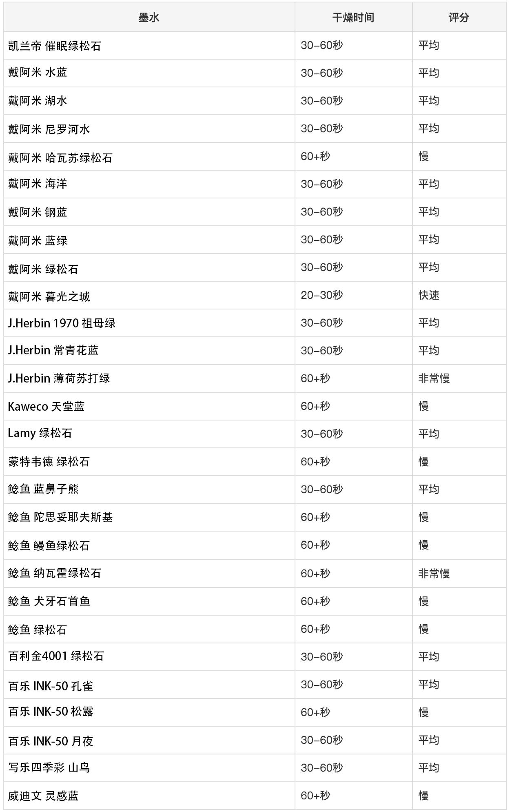Click the 评分 column header
Image resolution: width=510 pixels, height=812 pixels.
459,18
